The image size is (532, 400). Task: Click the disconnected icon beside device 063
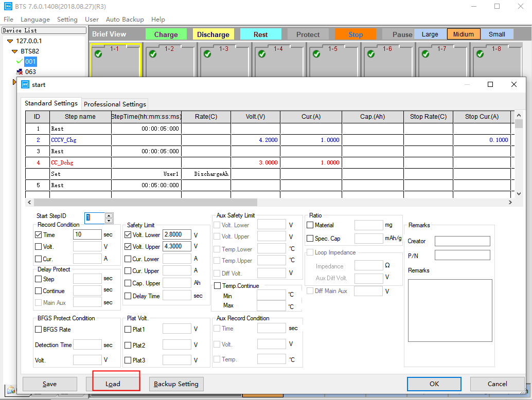[20, 72]
